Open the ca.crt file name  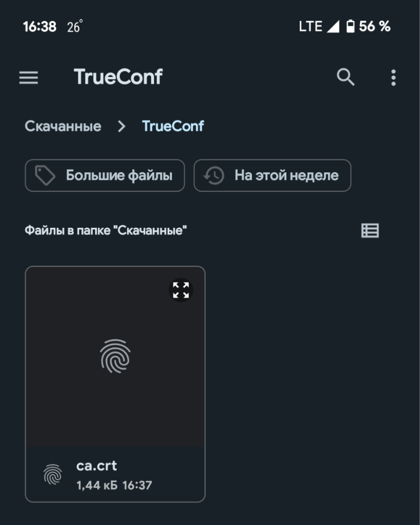(97, 466)
